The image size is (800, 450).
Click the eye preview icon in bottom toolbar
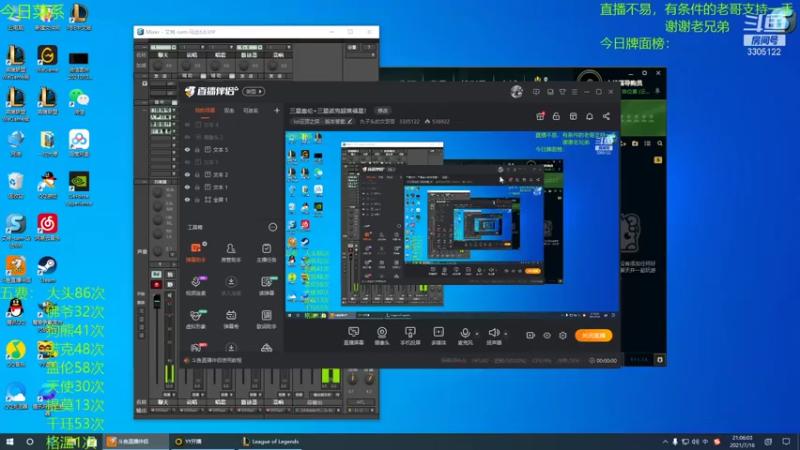click(547, 335)
